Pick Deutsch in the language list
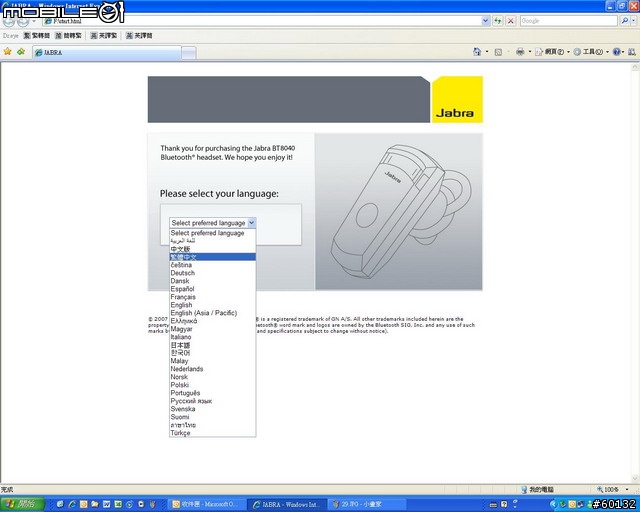The image size is (640, 512). pos(213,273)
